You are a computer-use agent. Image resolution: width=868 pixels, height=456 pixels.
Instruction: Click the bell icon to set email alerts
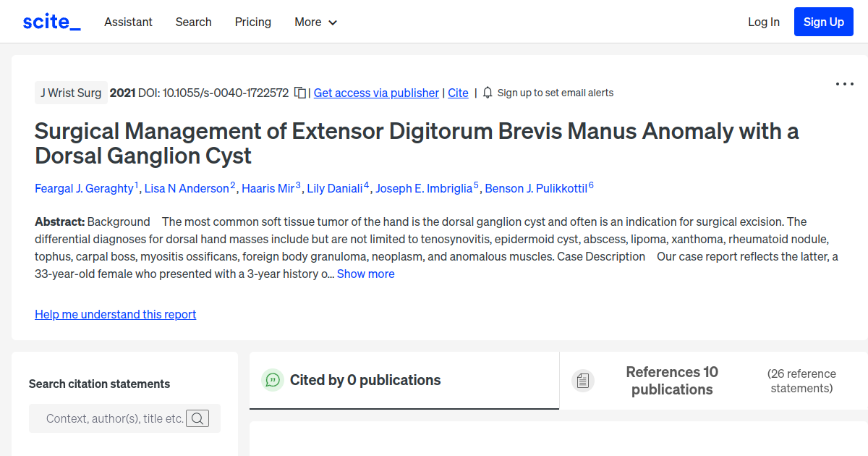(x=487, y=93)
